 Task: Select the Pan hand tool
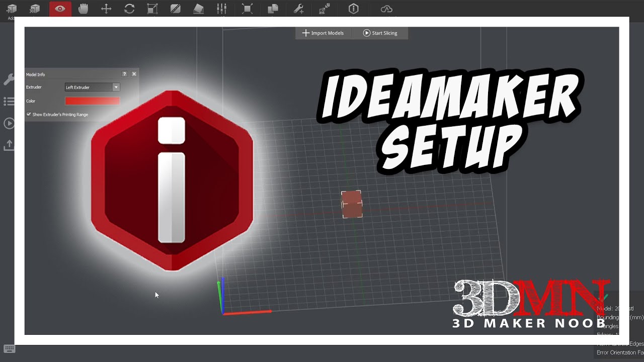(83, 9)
